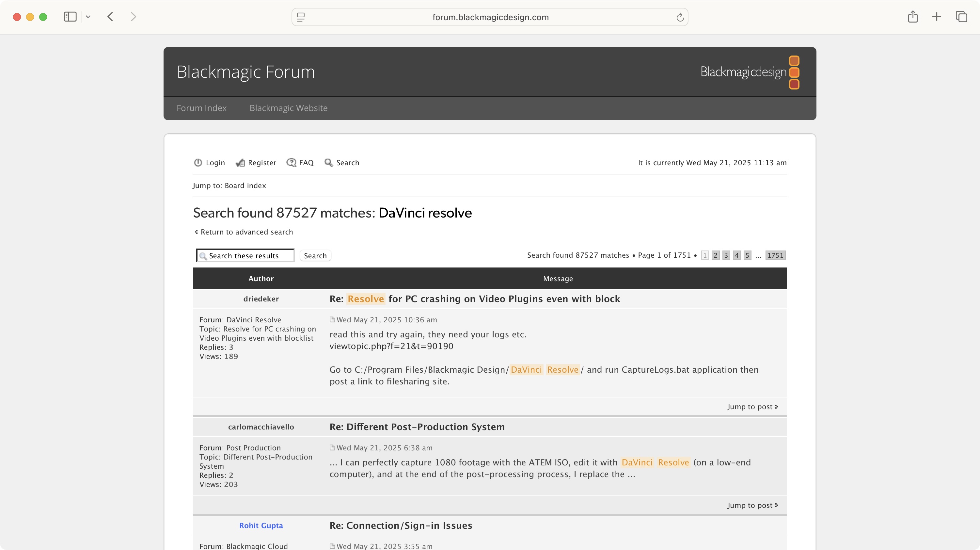The width and height of the screenshot is (980, 550).
Task: Jump to last page 1751
Action: (775, 255)
